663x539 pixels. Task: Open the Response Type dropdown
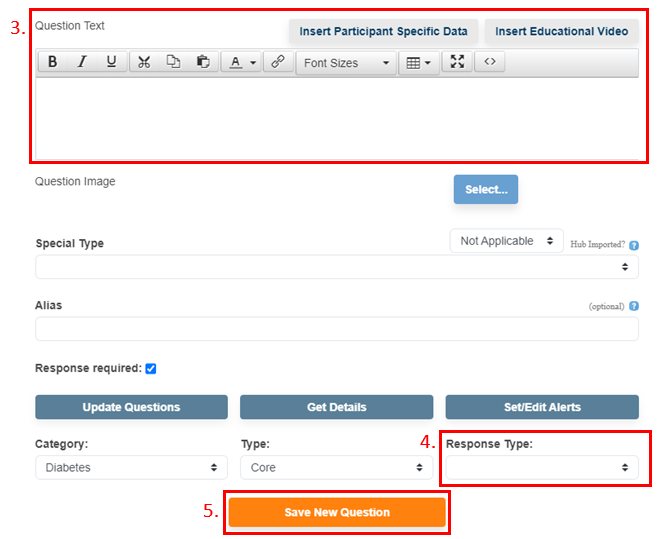click(541, 467)
